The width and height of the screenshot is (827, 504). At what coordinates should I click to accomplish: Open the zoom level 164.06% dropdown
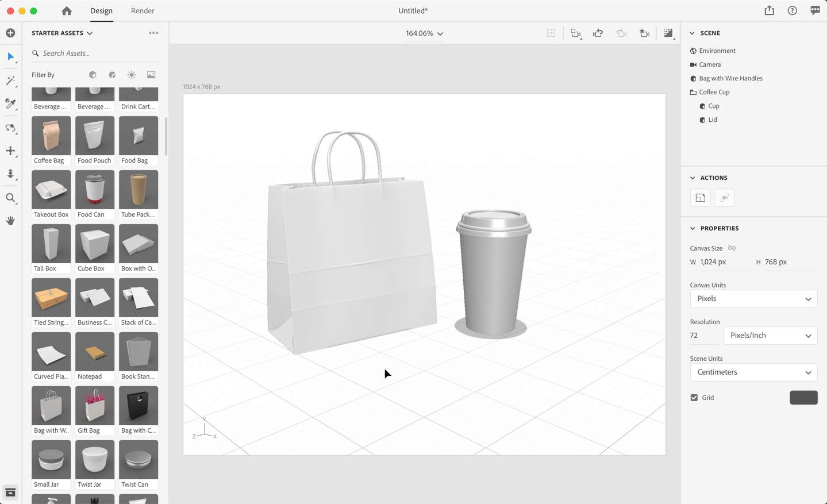tap(424, 33)
